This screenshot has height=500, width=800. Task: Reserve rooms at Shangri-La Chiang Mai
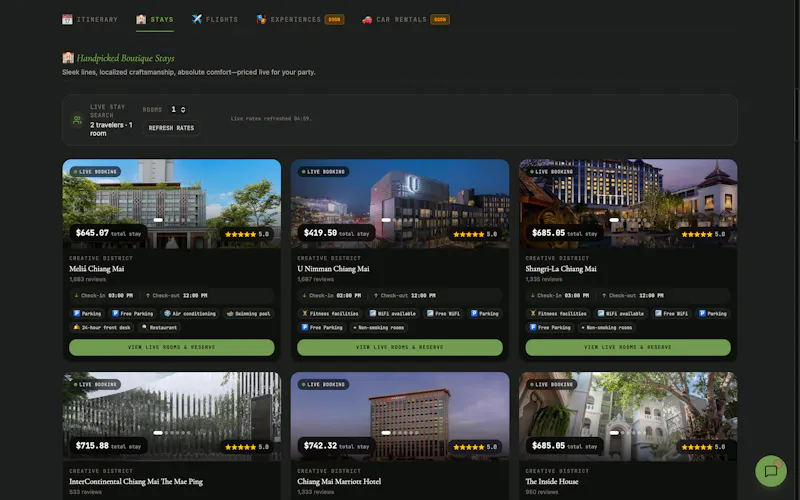[x=628, y=347]
